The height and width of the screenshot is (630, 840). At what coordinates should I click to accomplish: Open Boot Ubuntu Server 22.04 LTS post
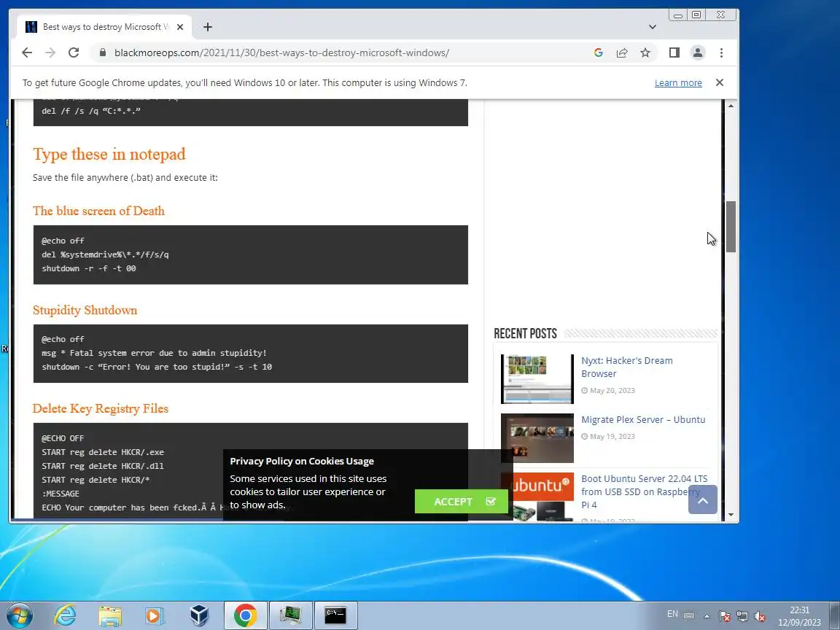tap(645, 491)
